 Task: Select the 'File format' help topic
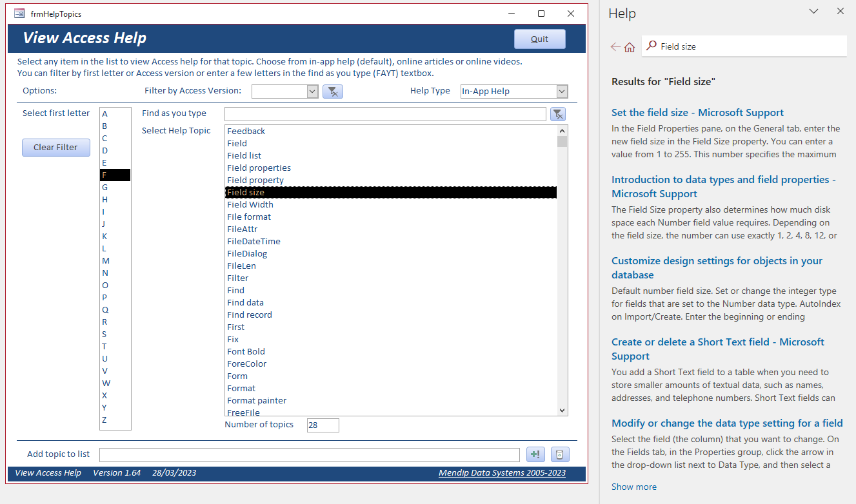[391, 217]
